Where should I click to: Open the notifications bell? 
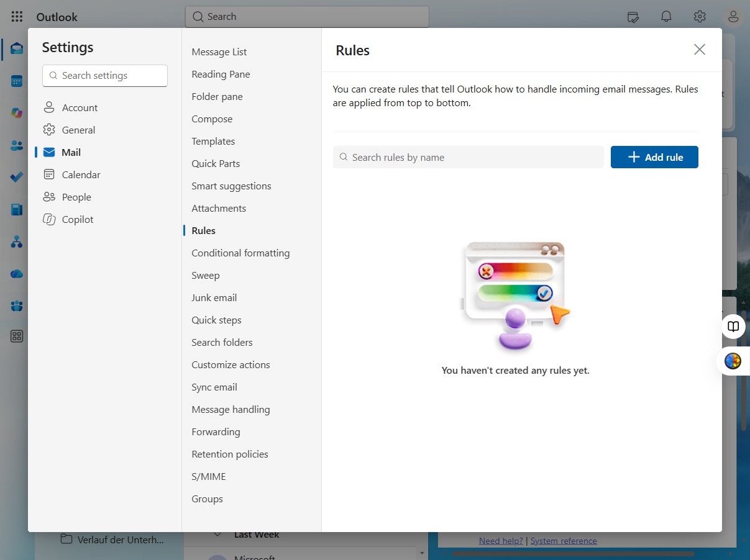666,17
